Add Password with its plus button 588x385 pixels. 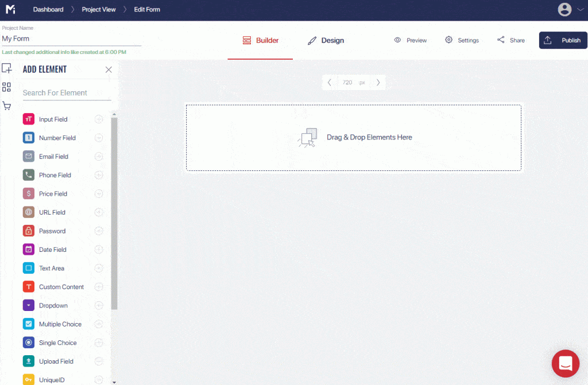click(99, 231)
